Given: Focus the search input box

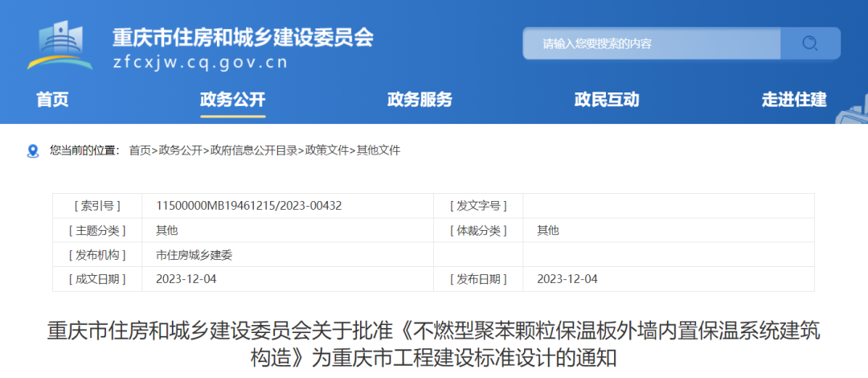Looking at the screenshot, I should [x=651, y=43].
